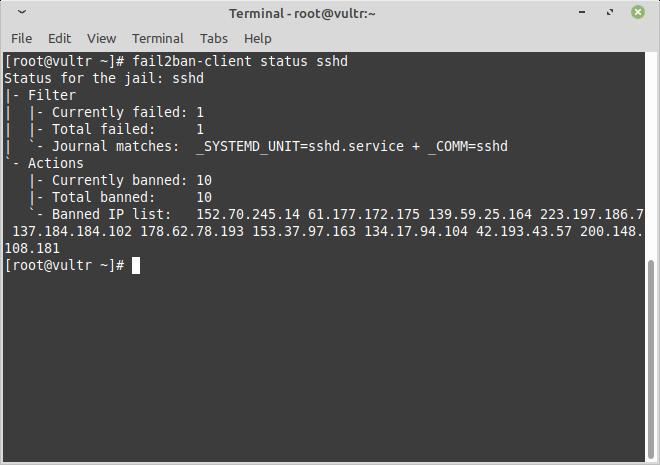
Task: Click the IP address 42.193.43.57
Action: tap(524, 231)
